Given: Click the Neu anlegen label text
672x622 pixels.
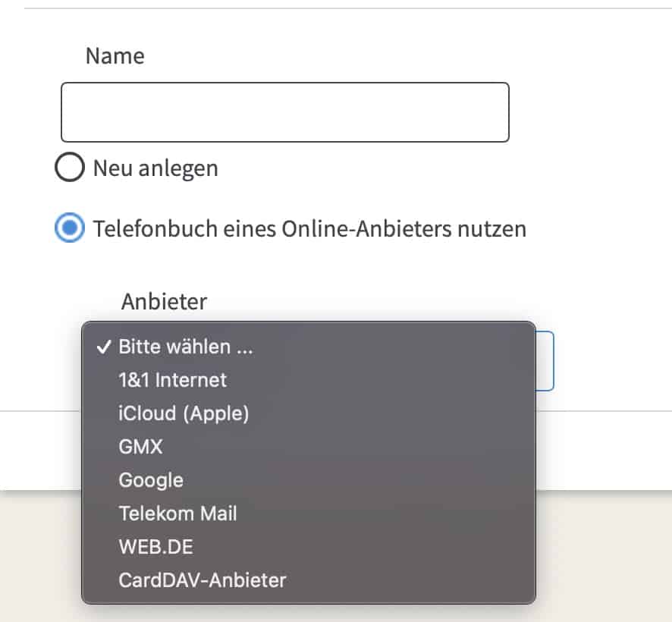Looking at the screenshot, I should (x=155, y=168).
